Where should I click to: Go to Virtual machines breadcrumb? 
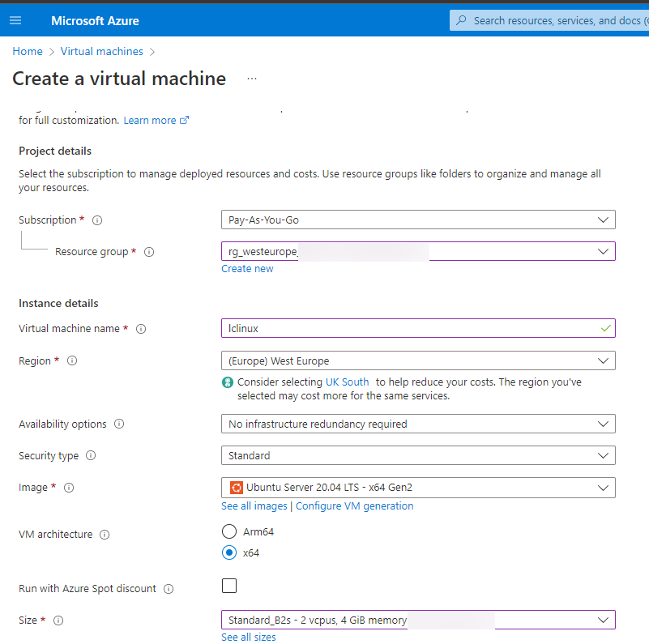(x=102, y=51)
